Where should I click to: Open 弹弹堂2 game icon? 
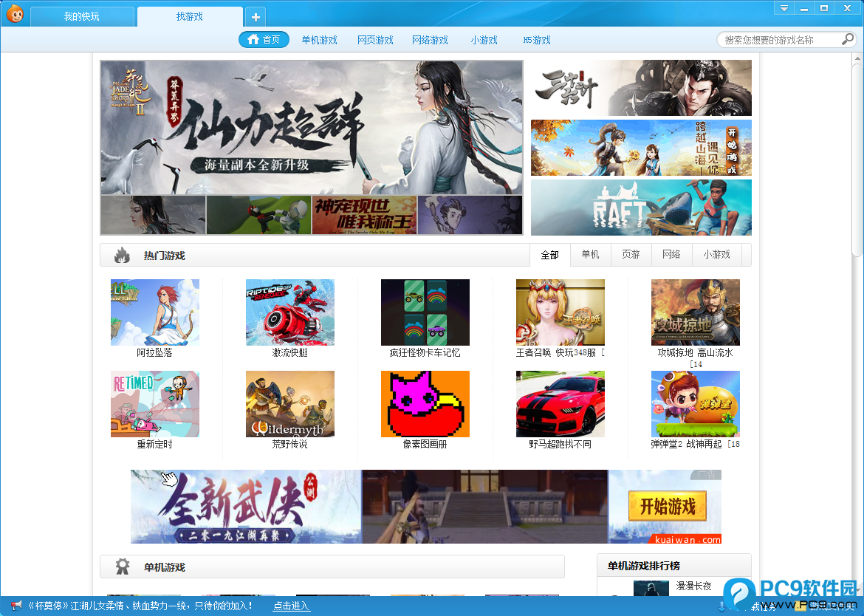tap(696, 404)
